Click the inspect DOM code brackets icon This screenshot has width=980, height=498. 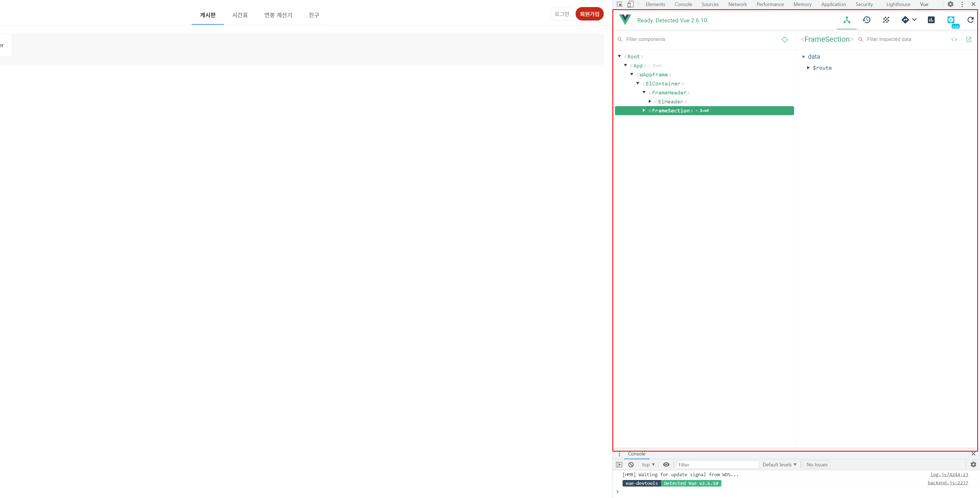pos(954,40)
